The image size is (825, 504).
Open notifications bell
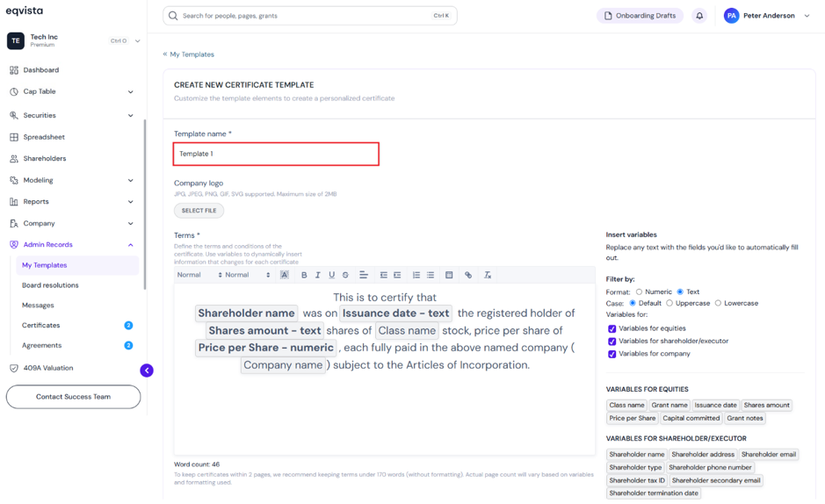699,16
